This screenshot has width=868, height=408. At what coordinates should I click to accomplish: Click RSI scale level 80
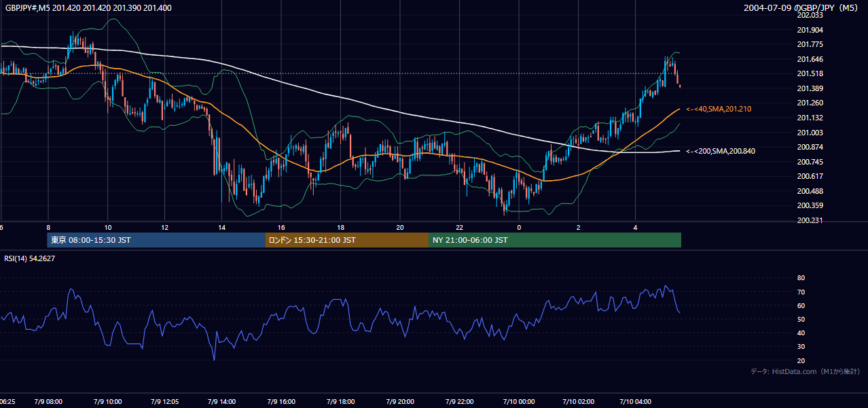[x=801, y=278]
